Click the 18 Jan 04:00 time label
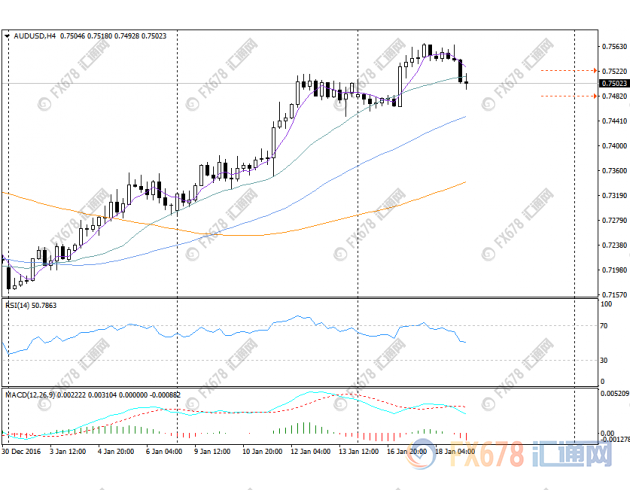 459,450
